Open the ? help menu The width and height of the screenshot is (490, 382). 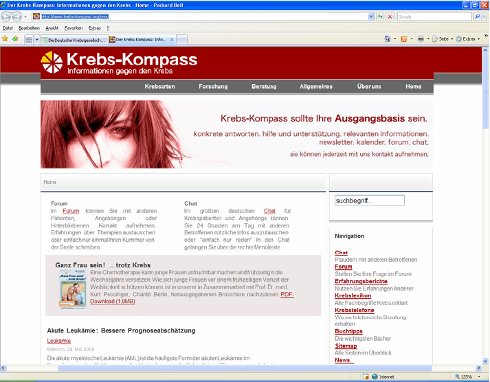108,28
